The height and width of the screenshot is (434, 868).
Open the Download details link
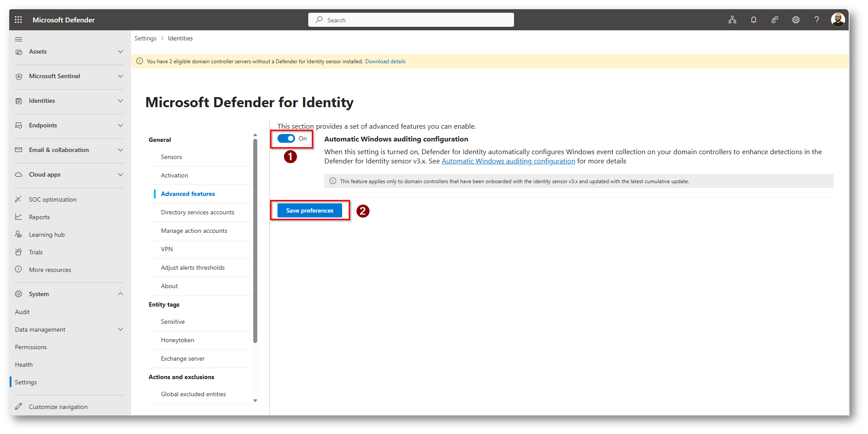(385, 61)
